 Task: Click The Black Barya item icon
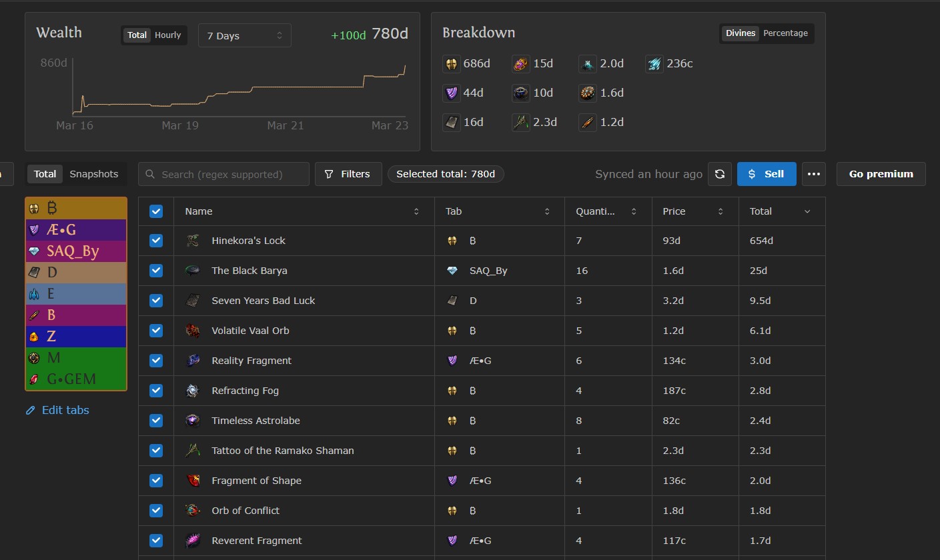point(193,271)
